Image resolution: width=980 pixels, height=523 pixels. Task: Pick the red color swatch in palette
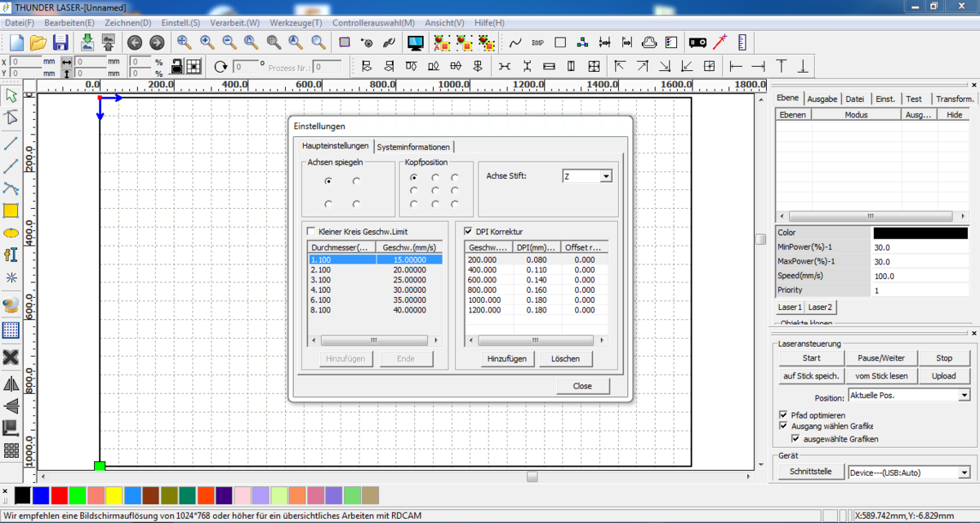tap(60, 495)
